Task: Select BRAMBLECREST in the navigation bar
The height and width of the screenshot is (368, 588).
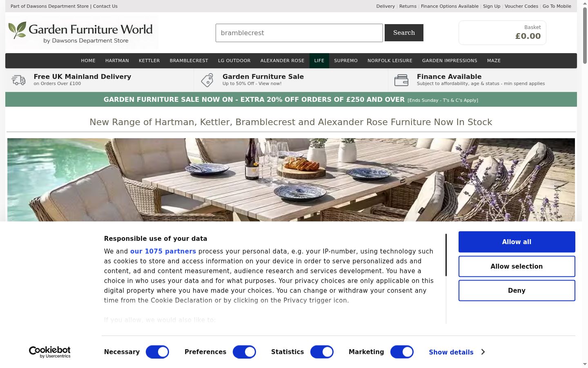Action: point(189,61)
